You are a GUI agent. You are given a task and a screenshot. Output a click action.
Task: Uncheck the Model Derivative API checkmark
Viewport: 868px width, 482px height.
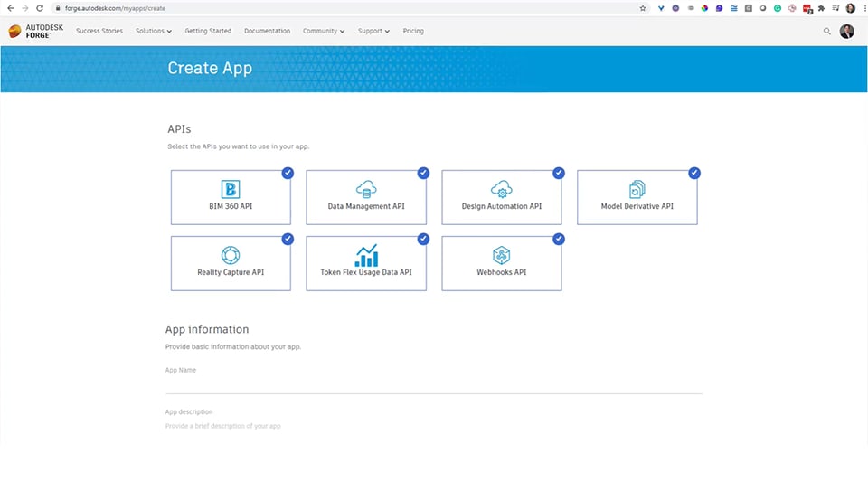point(694,173)
